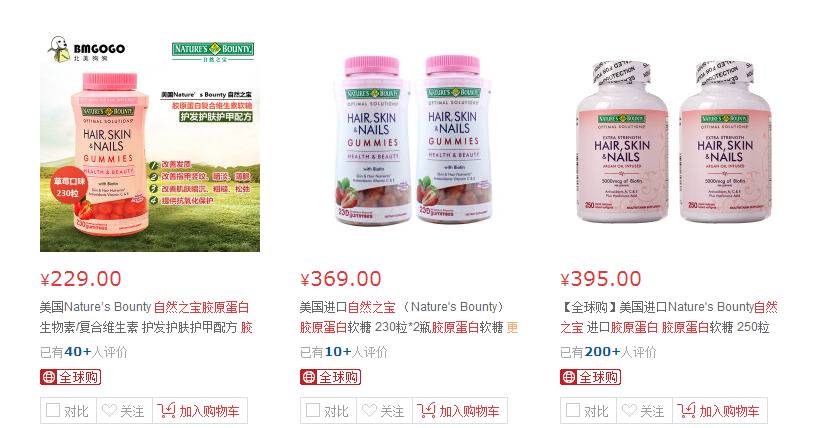Click the heart icon on ¥395.00 product
Viewport: 813px width, 428px height.
click(x=629, y=410)
